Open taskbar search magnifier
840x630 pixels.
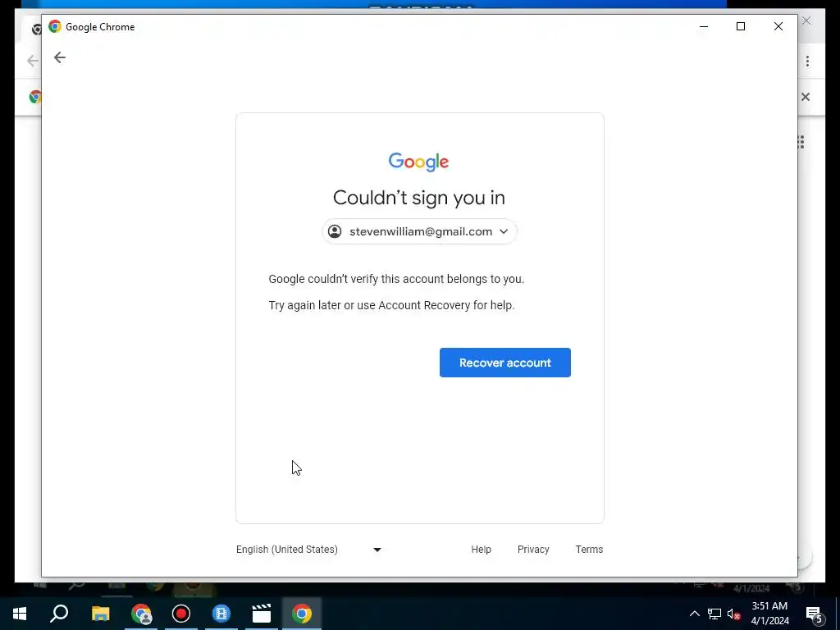59,614
